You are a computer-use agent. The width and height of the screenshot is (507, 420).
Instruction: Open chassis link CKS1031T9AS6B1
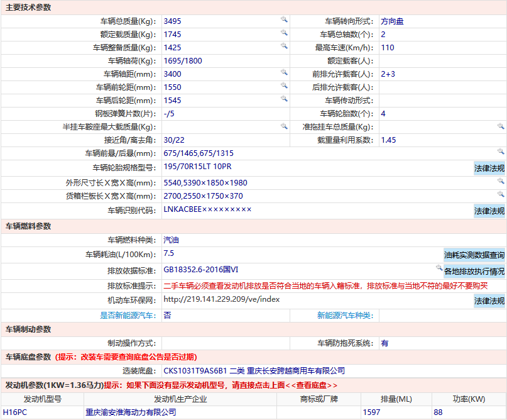pos(195,370)
